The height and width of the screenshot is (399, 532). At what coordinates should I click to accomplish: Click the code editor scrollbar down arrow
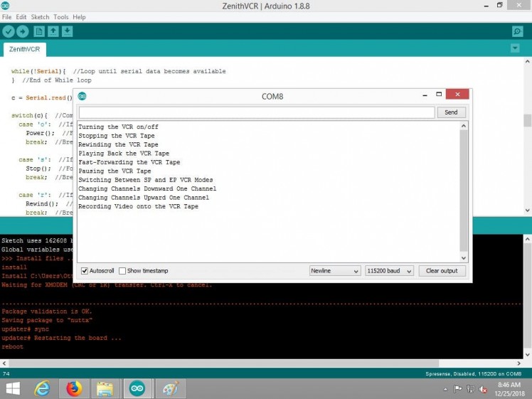[x=527, y=210]
